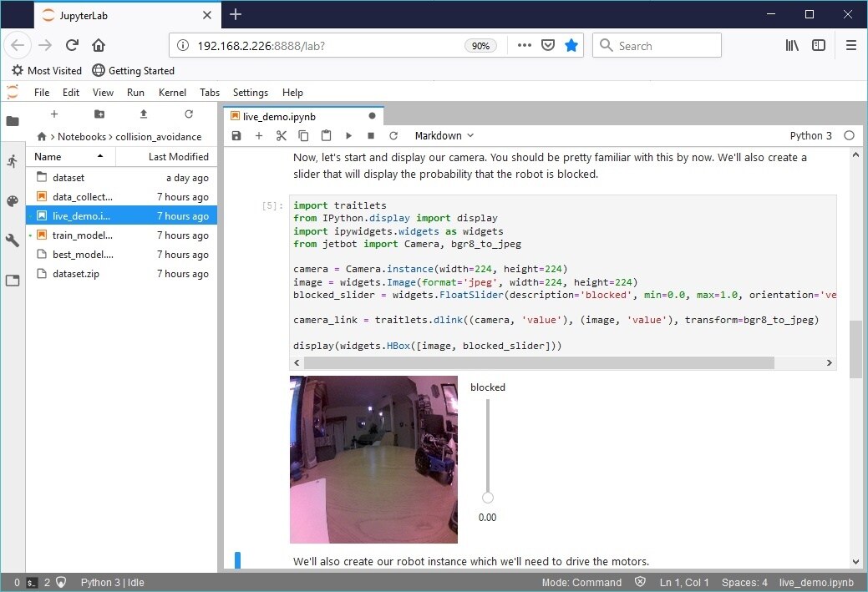
Task: Restart the kernel using the refresh icon
Action: click(393, 135)
